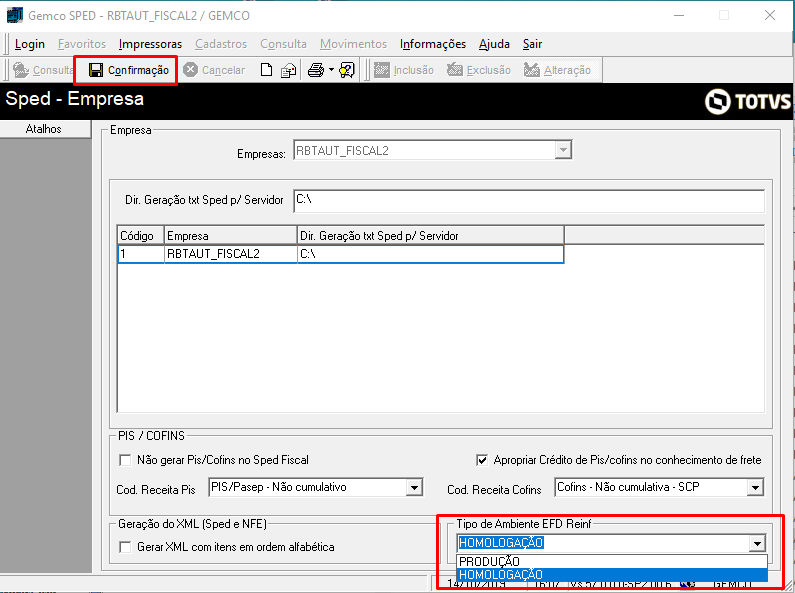Image resolution: width=795 pixels, height=593 pixels.
Task: Click the Cancelar toolbar button
Action: [214, 70]
